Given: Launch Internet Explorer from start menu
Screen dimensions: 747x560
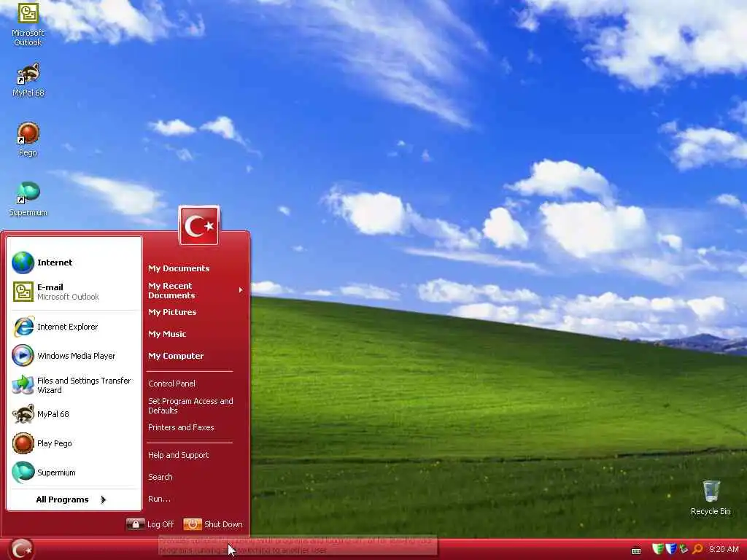Looking at the screenshot, I should tap(74, 327).
